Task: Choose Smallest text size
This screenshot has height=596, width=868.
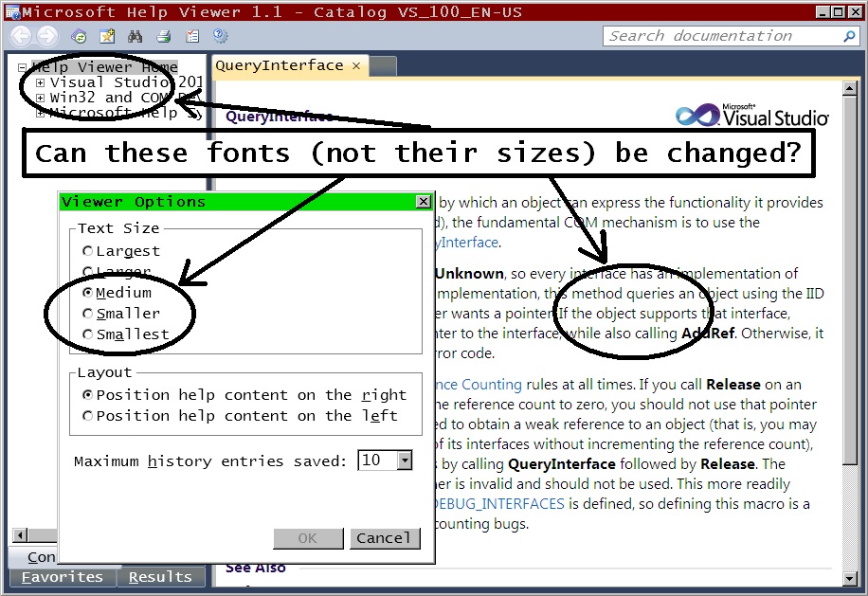Action: [x=87, y=334]
